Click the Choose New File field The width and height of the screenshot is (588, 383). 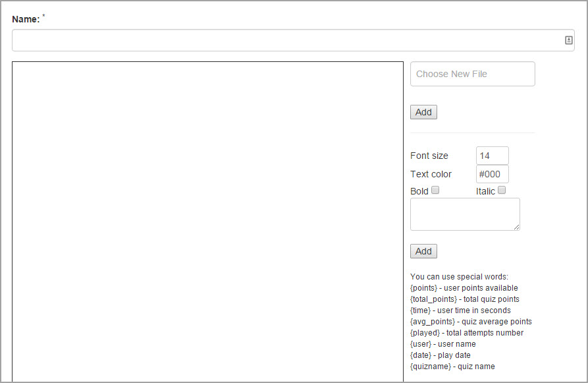pyautogui.click(x=473, y=74)
